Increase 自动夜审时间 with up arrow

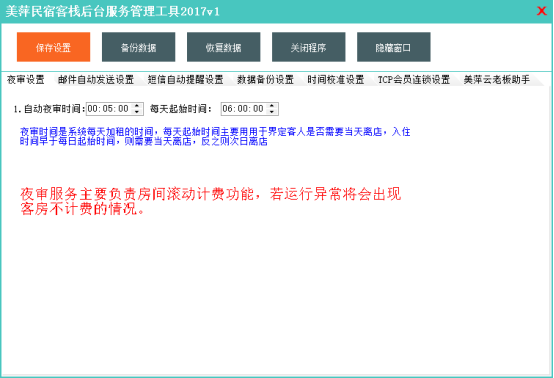click(137, 106)
